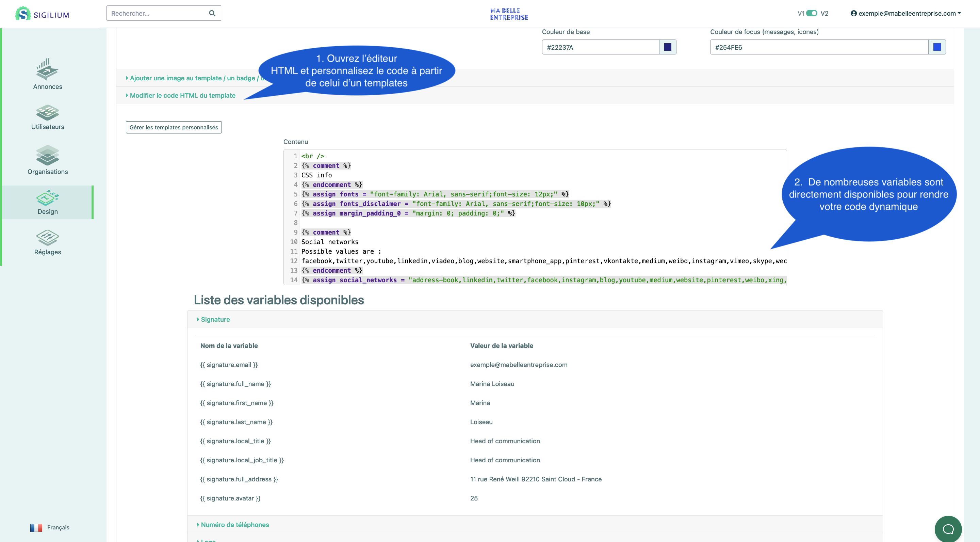Open the Organisations section icon
Viewport: 980px width, 542px height.
pyautogui.click(x=47, y=155)
